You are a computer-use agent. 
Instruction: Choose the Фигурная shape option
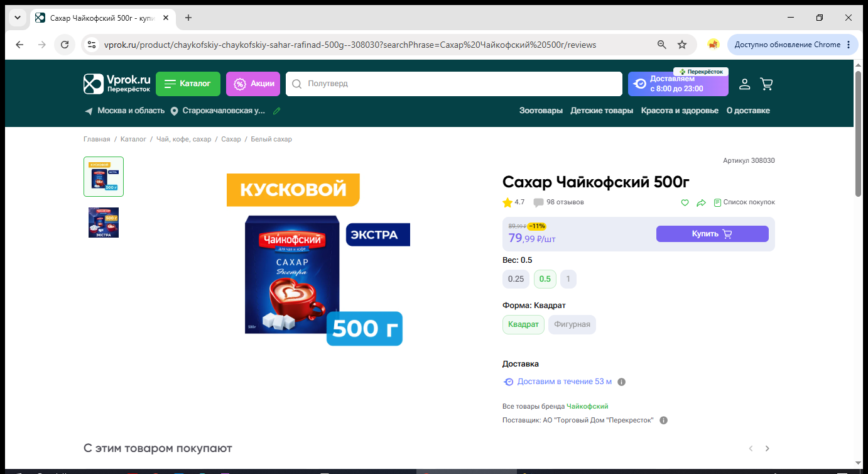pos(572,324)
